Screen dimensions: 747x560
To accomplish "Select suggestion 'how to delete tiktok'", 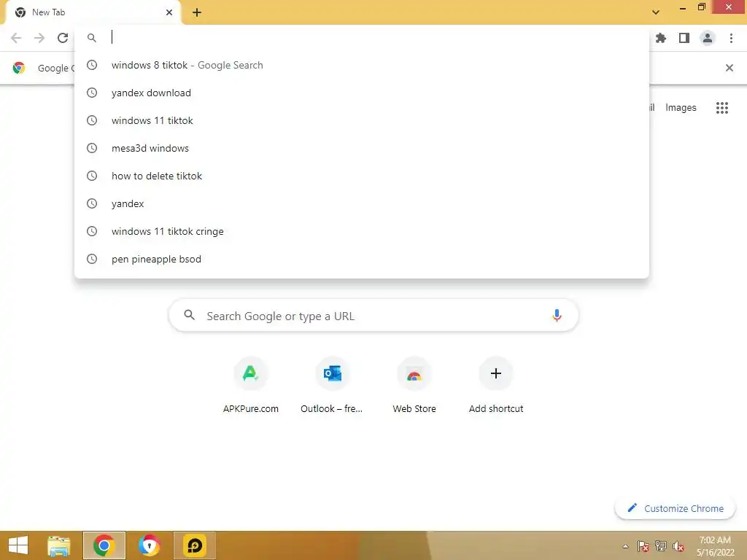I will pos(362,176).
